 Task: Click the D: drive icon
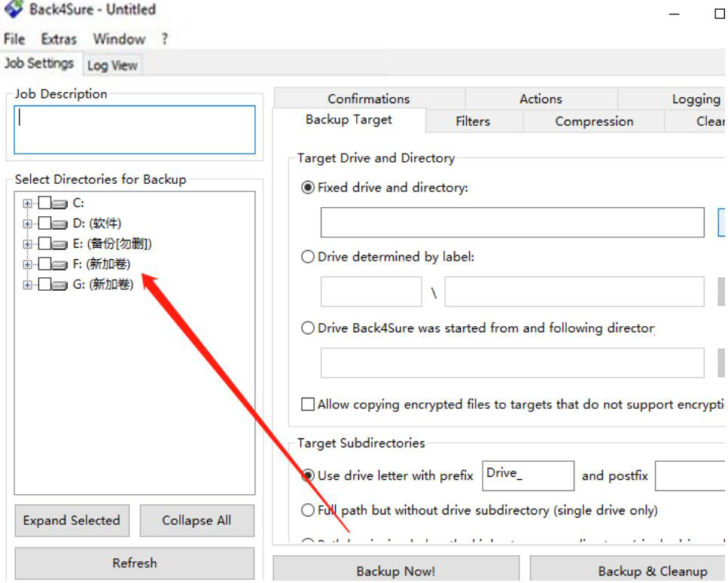coord(59,224)
